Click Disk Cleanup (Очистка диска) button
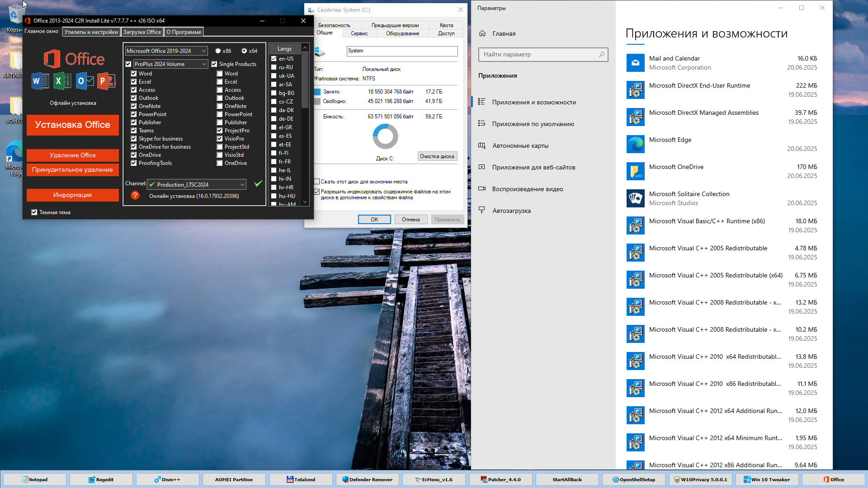 [437, 156]
